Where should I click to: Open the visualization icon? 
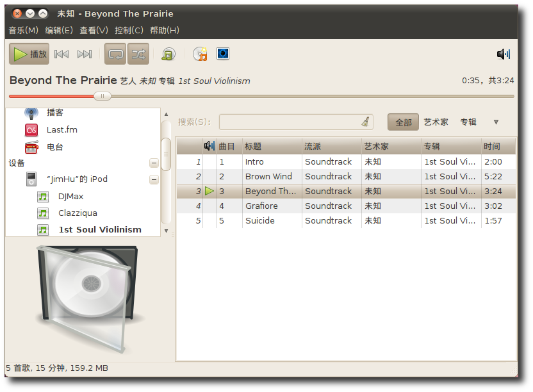[x=223, y=54]
